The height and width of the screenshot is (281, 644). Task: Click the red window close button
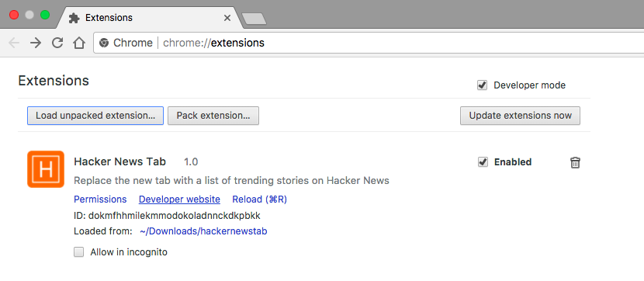14,16
